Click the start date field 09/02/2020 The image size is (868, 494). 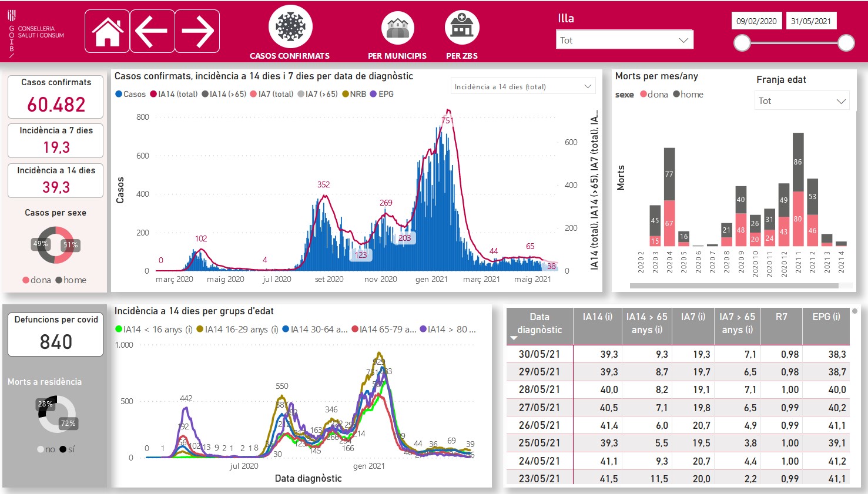pyautogui.click(x=756, y=21)
